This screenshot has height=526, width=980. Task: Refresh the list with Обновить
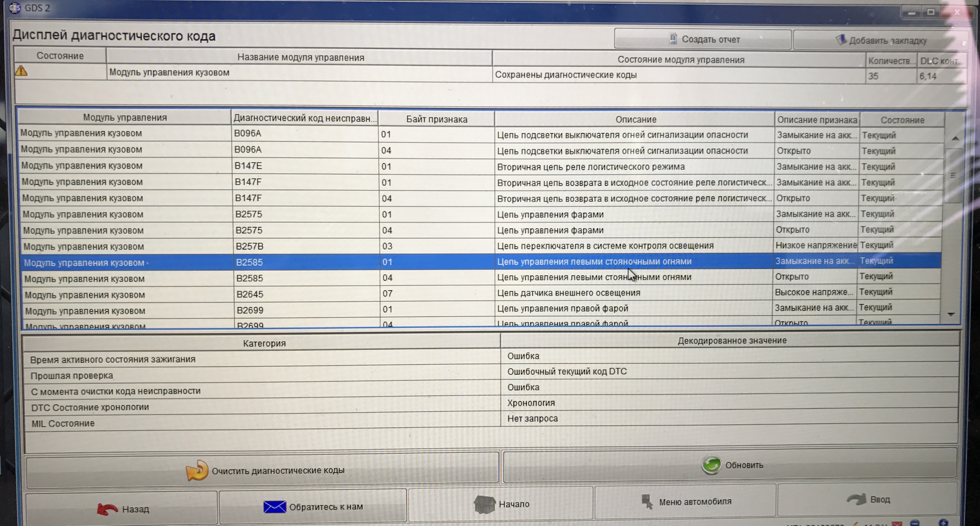click(730, 465)
